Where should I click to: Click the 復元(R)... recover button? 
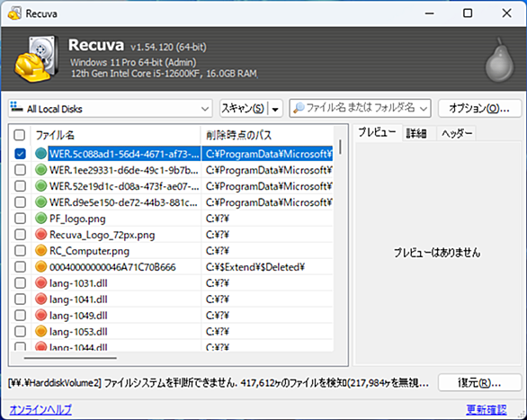[x=479, y=383]
